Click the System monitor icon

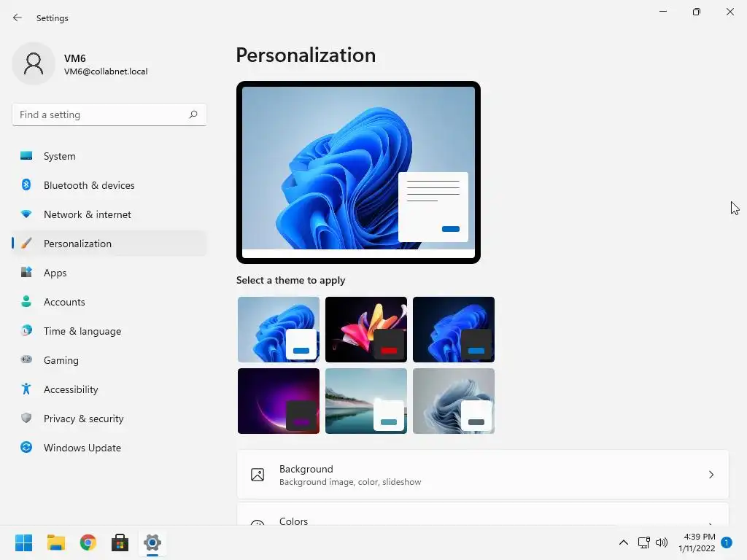coord(26,156)
